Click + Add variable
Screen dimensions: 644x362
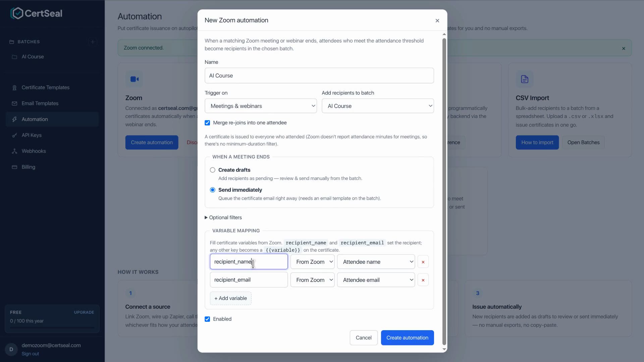(x=230, y=298)
